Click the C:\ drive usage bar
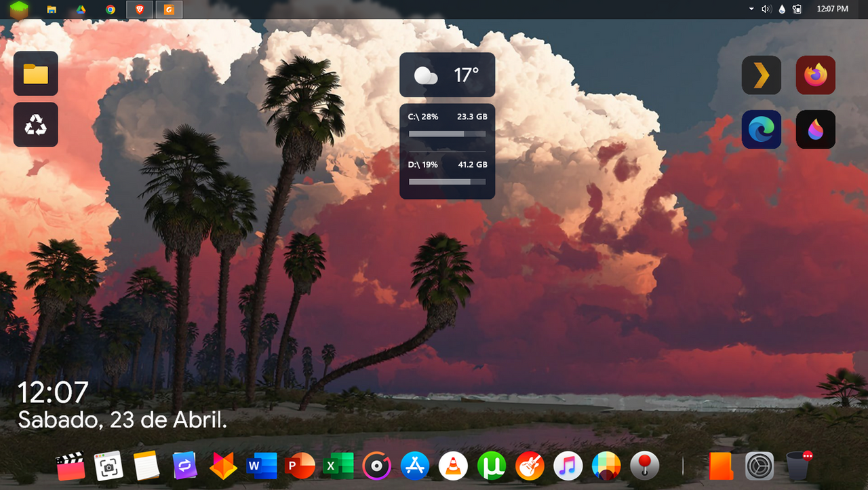This screenshot has width=868, height=490. [448, 134]
